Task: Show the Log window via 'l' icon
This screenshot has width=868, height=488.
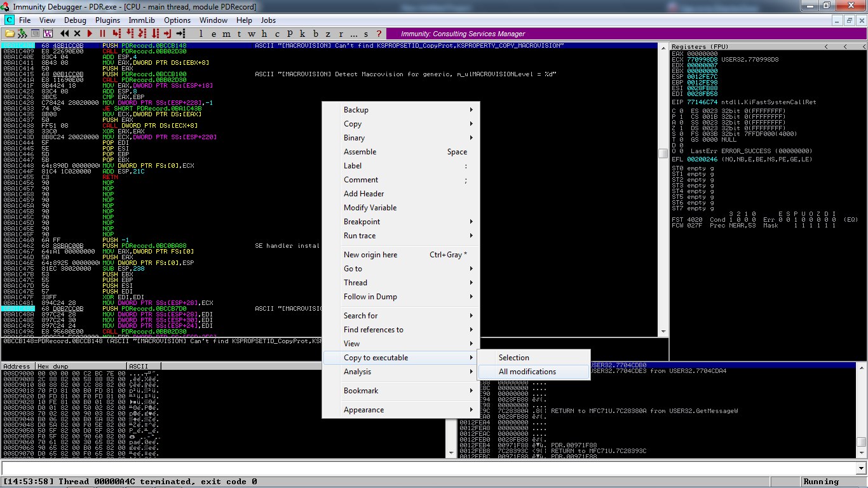Action: click(201, 34)
